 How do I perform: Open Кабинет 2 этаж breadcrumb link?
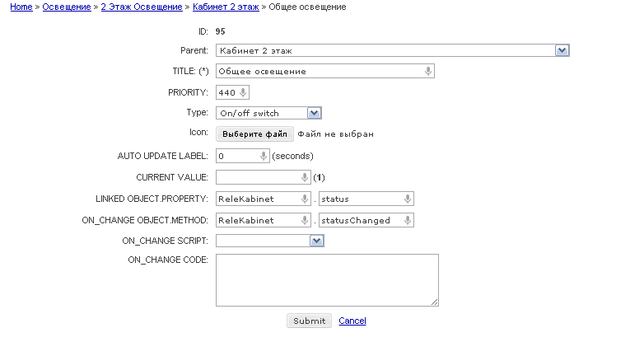(x=226, y=7)
